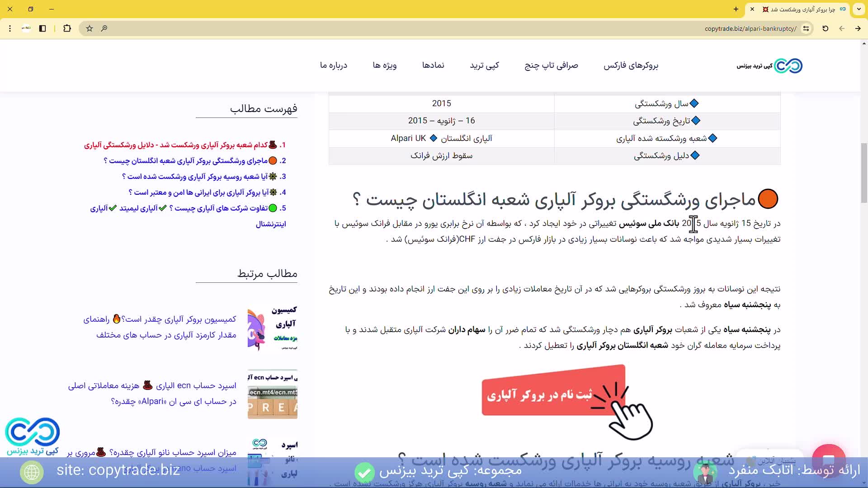The image size is (868, 488).
Task: Bookmark the page using the star icon
Action: (x=89, y=28)
